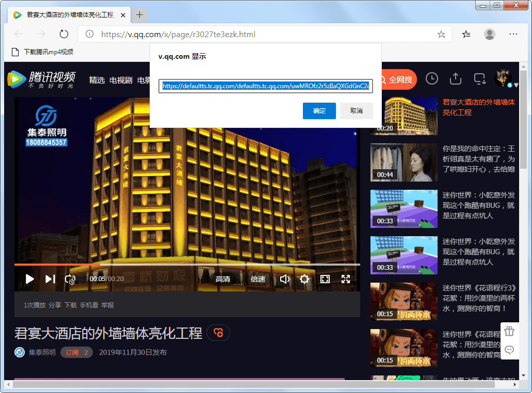Viewport: 532px width, 393px height.
Task: Open the favorites list icon
Action: point(466,34)
